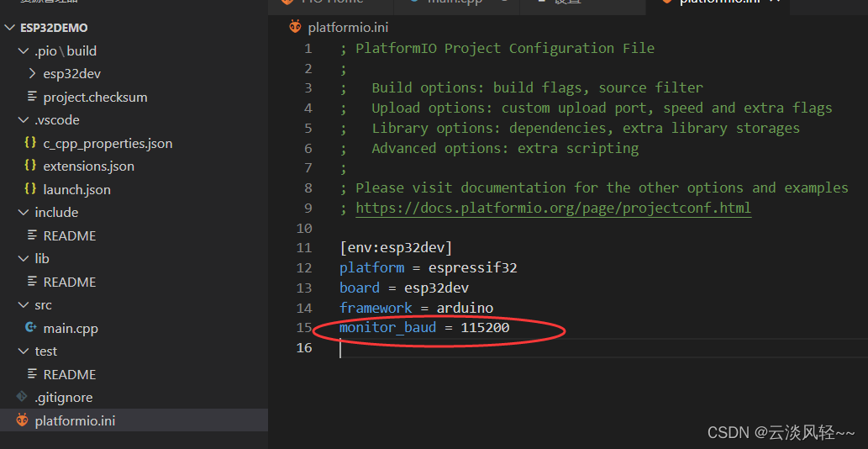Place cursor on empty line 16
Image resolution: width=868 pixels, height=449 pixels.
tap(603, 348)
